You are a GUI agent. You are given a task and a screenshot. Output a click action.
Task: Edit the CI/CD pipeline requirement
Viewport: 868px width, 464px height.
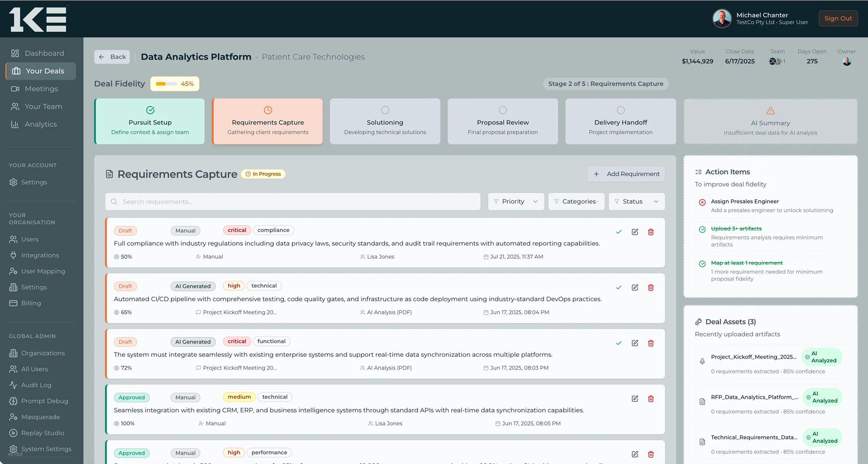[635, 287]
